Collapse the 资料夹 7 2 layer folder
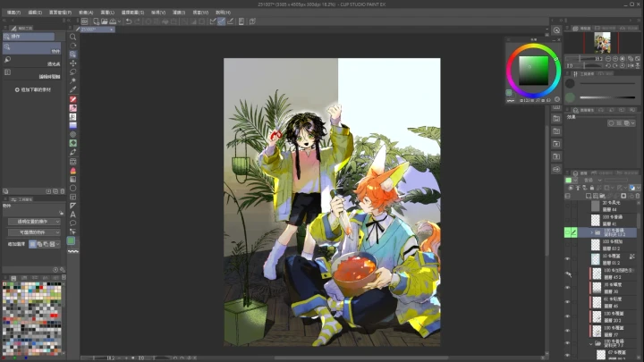 (x=590, y=344)
